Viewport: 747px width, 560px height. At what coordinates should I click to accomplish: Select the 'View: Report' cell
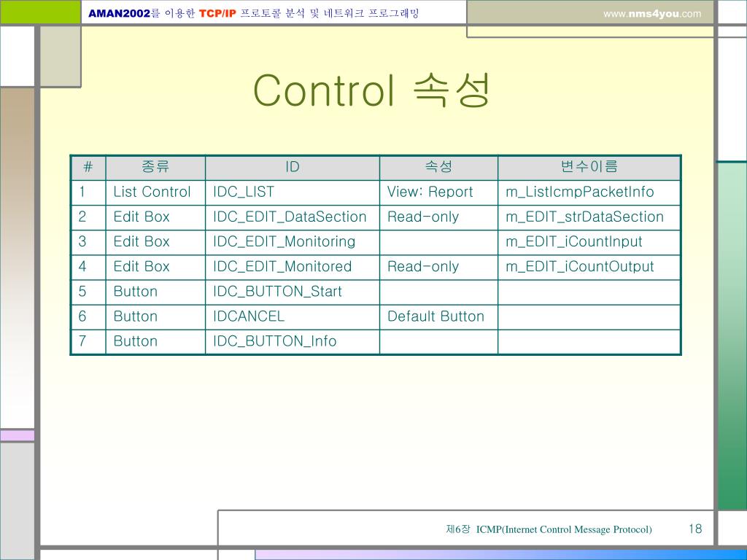[x=438, y=192]
